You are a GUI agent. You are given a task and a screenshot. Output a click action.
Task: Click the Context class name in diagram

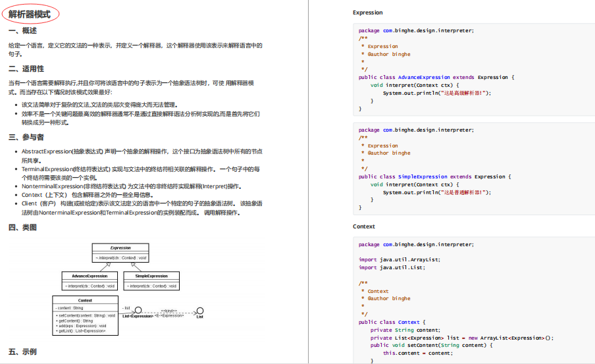85,300
